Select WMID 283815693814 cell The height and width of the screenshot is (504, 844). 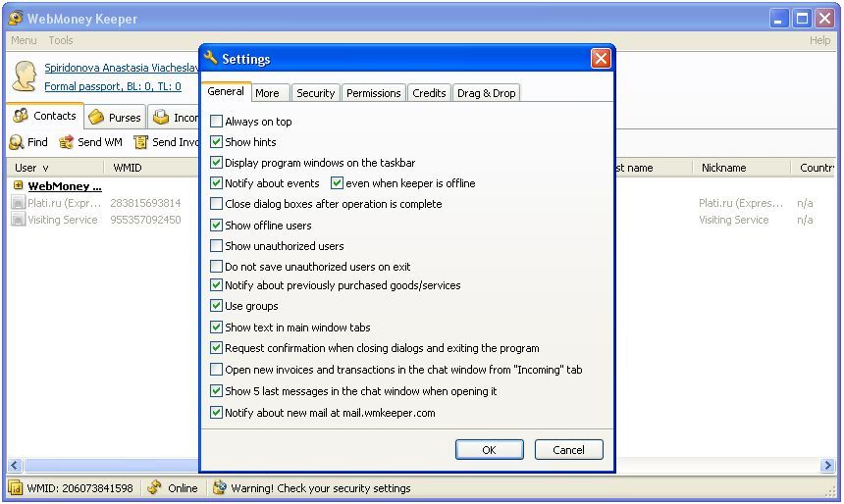[145, 203]
